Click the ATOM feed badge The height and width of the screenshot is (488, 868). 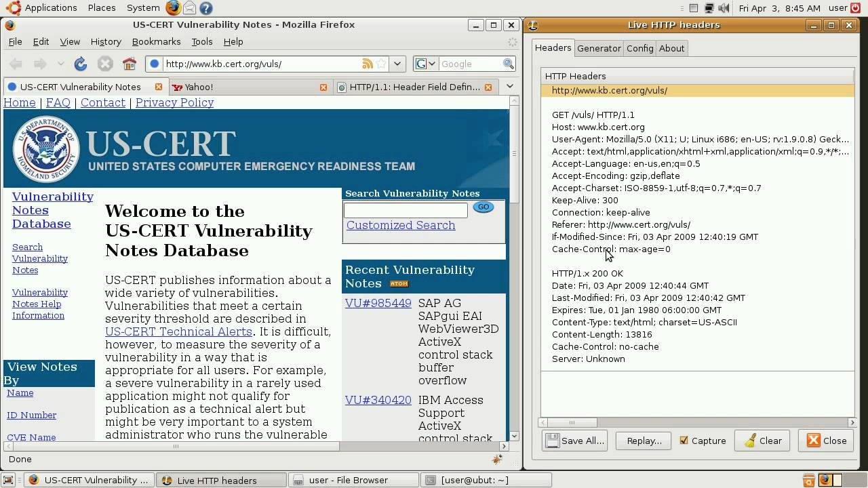coord(399,284)
